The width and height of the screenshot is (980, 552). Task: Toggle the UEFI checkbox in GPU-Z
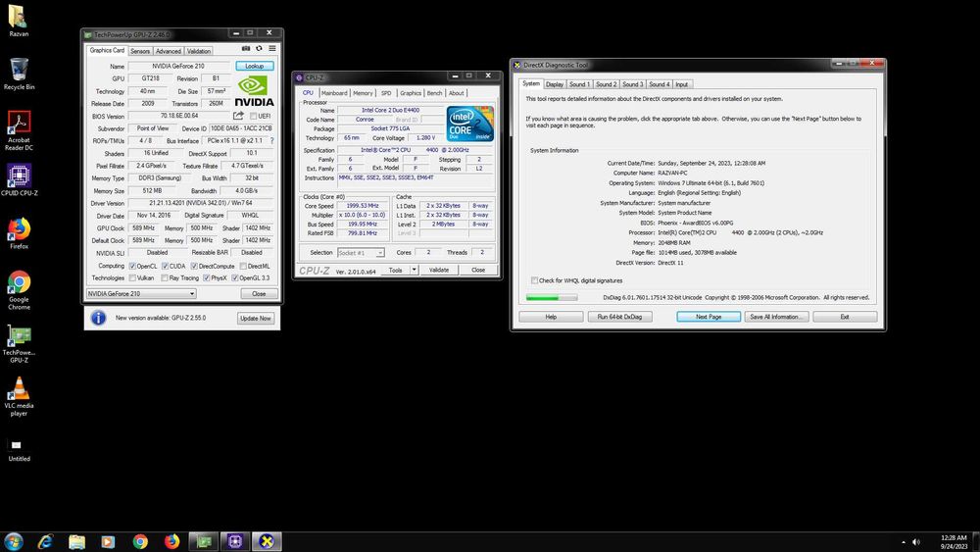253,117
